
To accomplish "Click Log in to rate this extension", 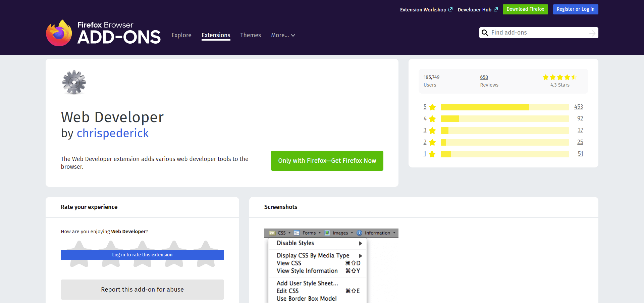I will [x=142, y=255].
